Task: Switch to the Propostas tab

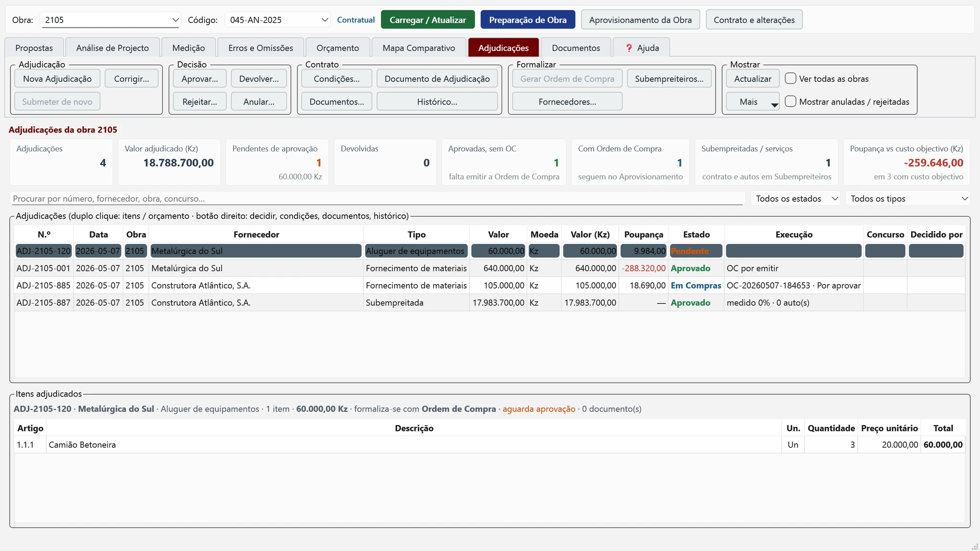Action: point(34,48)
